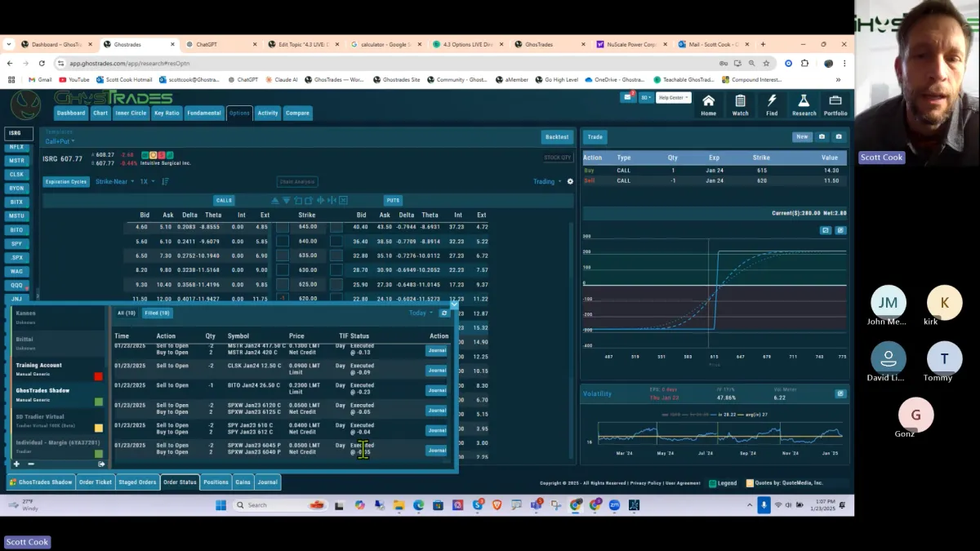This screenshot has width=980, height=551.
Task: Click right edit icon above payoff chart
Action: pos(840,230)
